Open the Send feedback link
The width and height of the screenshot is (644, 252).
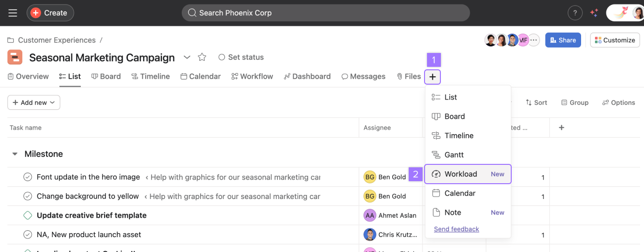[456, 229]
